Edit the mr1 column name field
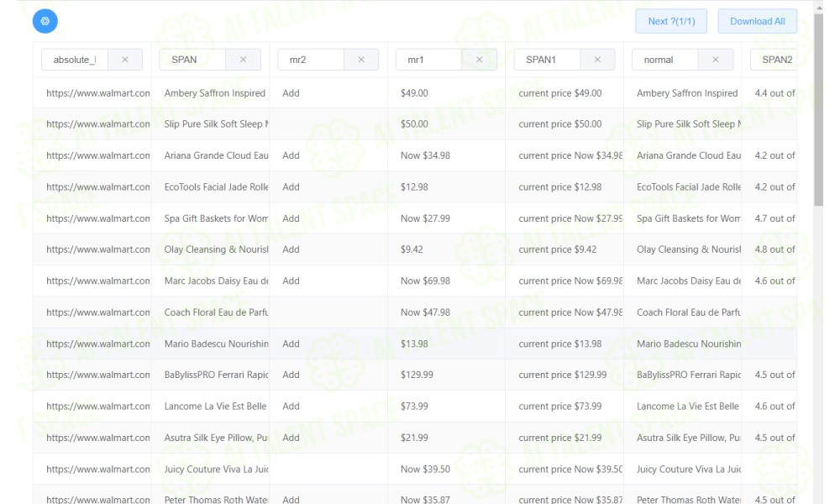Screen dimensions: 840x504 429,60
